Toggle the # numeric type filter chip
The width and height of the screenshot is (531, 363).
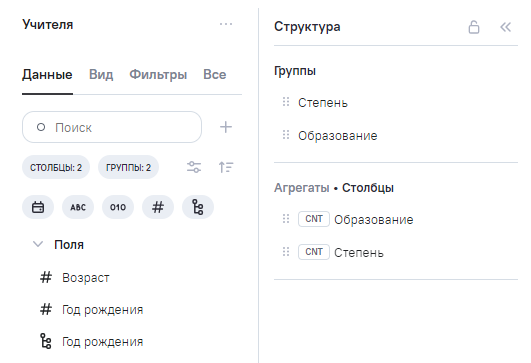click(x=158, y=207)
